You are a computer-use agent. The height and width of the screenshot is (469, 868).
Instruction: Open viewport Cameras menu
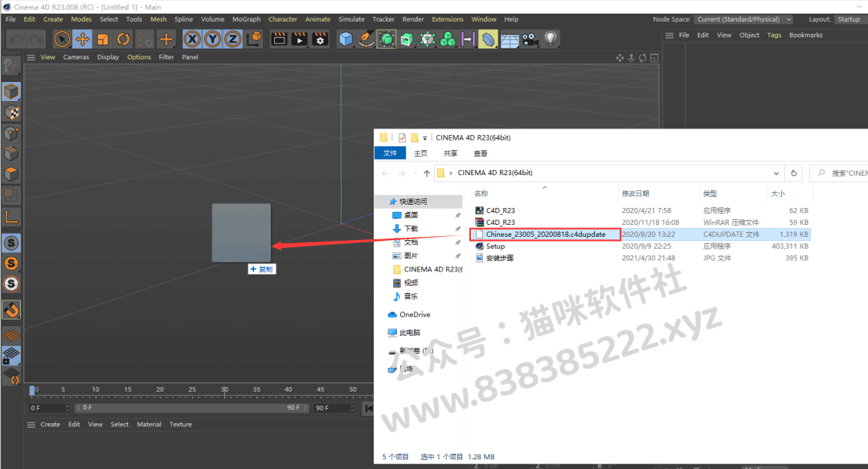click(x=76, y=57)
